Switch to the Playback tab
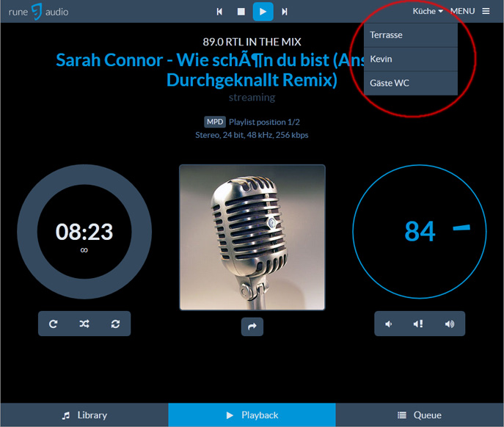The width and height of the screenshot is (504, 427). [x=252, y=415]
